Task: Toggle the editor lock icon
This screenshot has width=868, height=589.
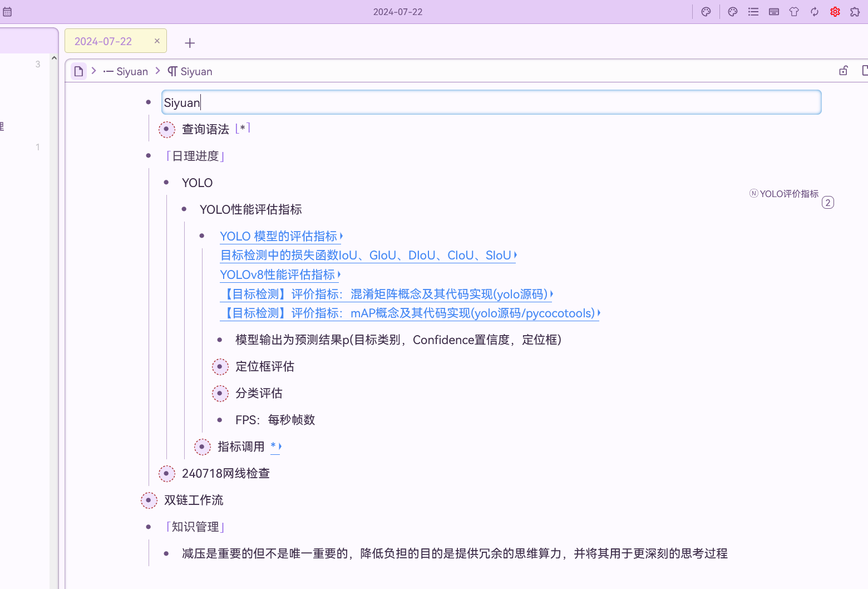Action: coord(844,71)
